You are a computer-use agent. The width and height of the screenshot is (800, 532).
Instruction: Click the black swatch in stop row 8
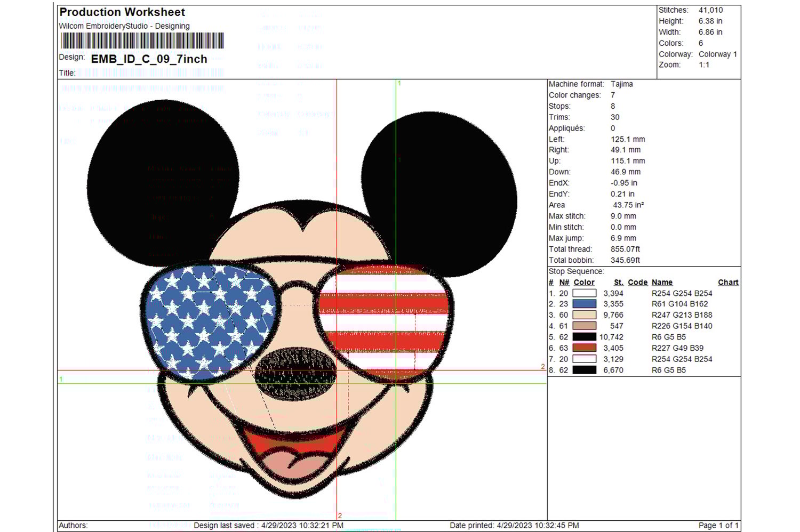point(584,370)
